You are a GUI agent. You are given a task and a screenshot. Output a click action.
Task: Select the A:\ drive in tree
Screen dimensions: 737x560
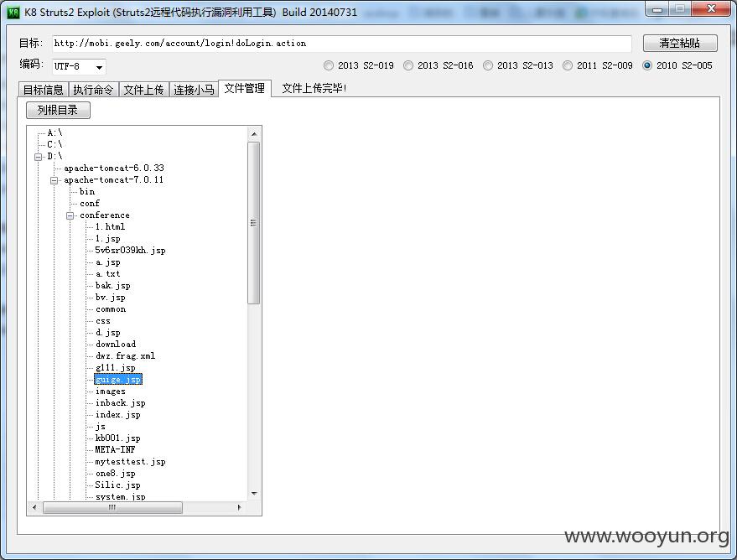pos(54,133)
